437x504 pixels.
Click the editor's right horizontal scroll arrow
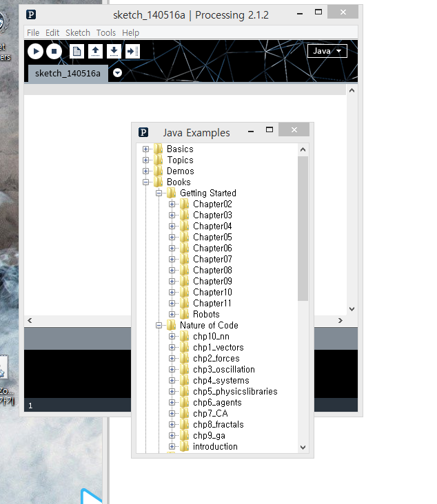click(x=340, y=320)
